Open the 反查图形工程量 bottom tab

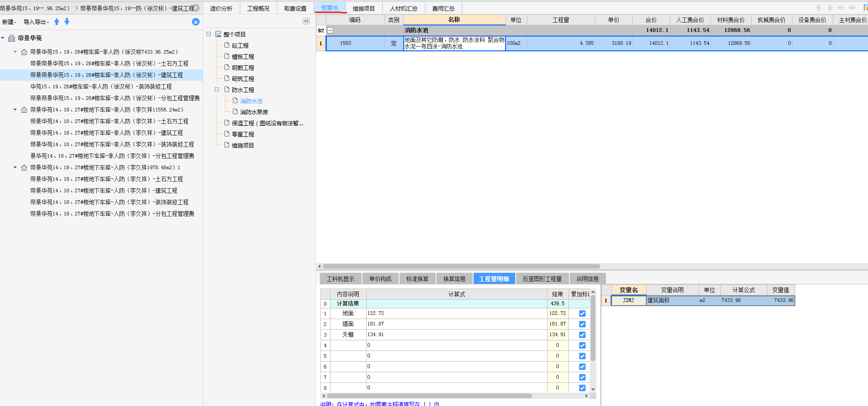point(543,279)
